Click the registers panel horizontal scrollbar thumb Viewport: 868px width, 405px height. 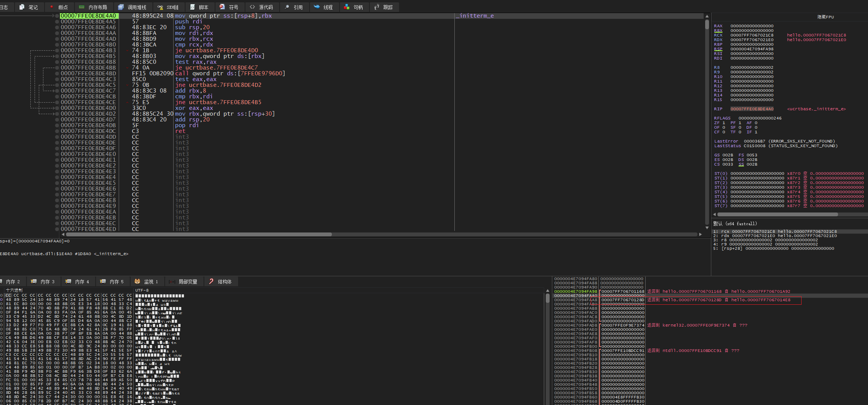click(x=777, y=214)
